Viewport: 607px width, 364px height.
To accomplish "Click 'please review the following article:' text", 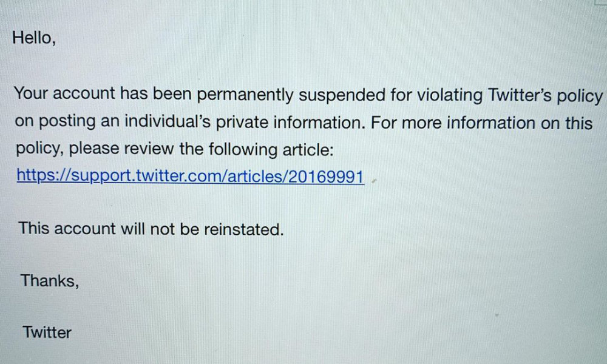I will tap(202, 149).
